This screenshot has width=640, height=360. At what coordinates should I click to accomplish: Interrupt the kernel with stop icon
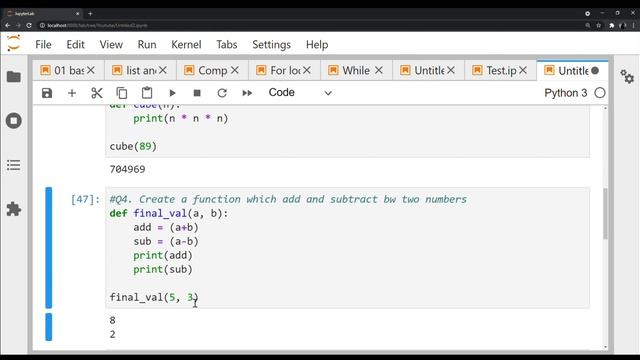[197, 93]
